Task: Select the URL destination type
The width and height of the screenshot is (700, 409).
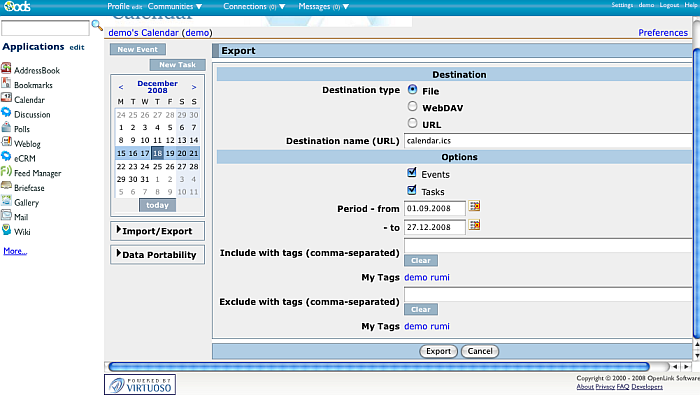Action: (x=412, y=123)
